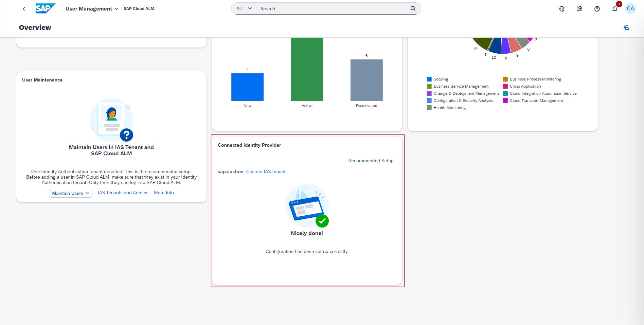The width and height of the screenshot is (644, 325).
Task: Open the feedback chat icon
Action: pyautogui.click(x=579, y=9)
